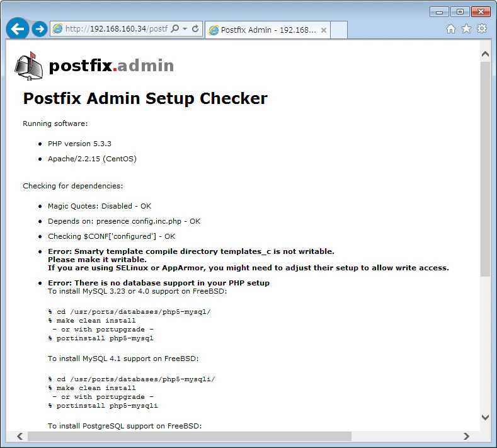Go forward with the Forward arrow button
Screen dimensions: 497x448
[x=40, y=29]
